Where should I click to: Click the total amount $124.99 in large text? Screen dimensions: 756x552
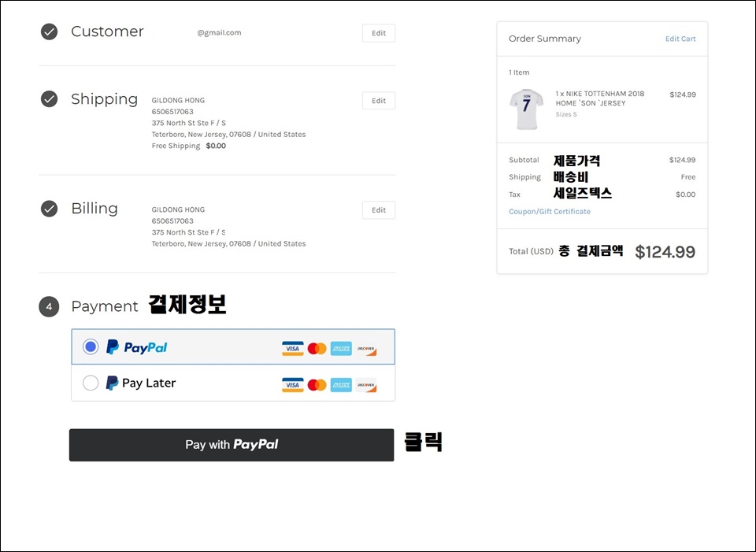[x=665, y=252]
